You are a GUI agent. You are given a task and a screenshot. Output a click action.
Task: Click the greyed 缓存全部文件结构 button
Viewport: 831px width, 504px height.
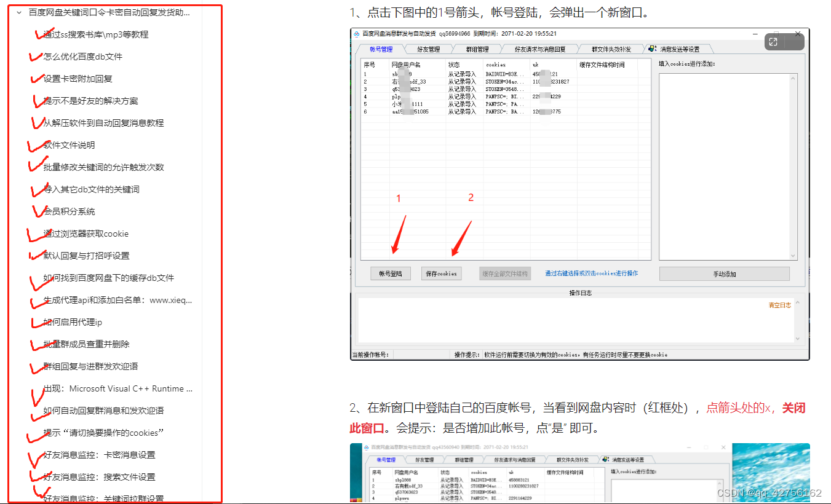coord(505,274)
